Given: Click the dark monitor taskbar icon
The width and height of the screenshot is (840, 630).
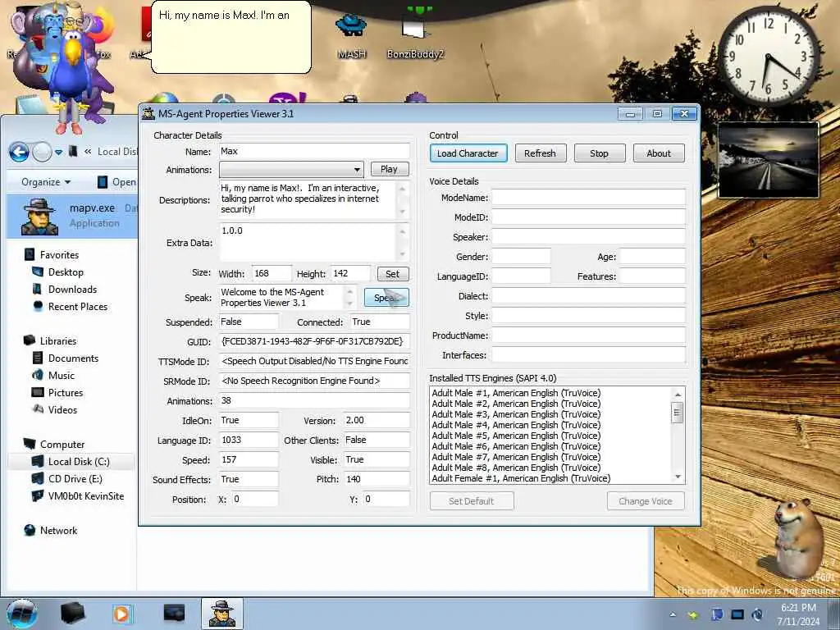Looking at the screenshot, I should pos(174,613).
